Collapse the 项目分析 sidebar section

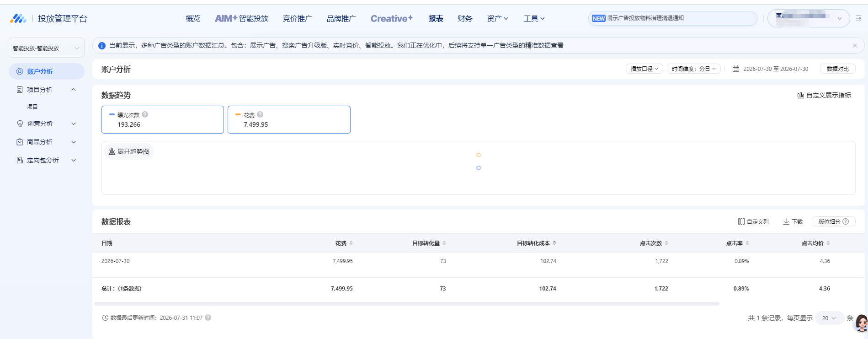click(x=74, y=90)
